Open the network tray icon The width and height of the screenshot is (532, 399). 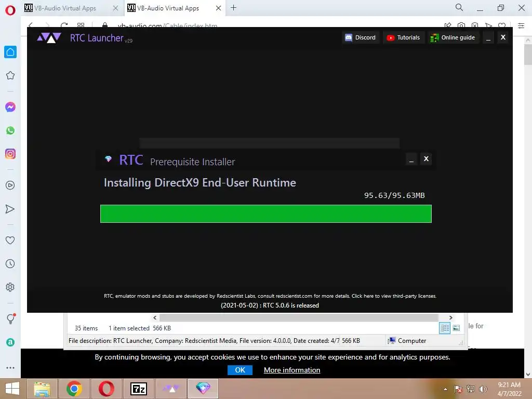coord(471,389)
